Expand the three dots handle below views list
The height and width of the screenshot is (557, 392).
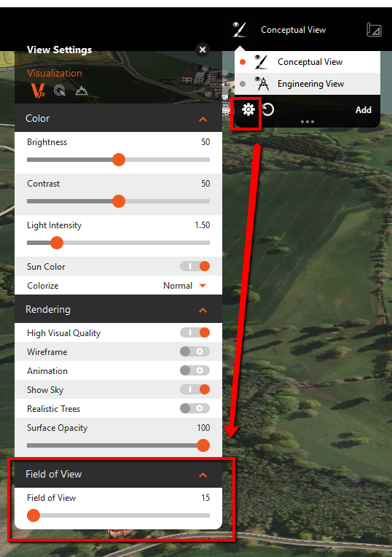pyautogui.click(x=307, y=122)
